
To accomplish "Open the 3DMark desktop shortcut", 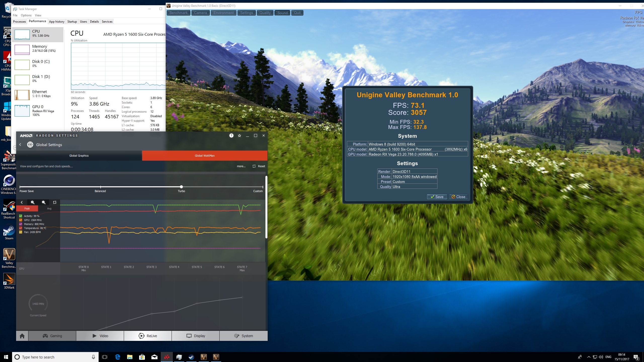I will coord(9,281).
